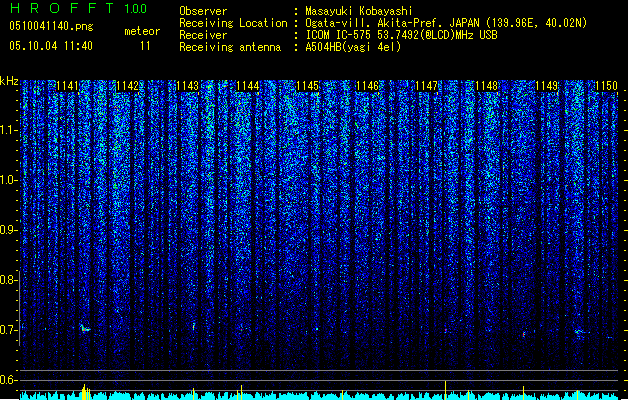Click the 0.7 frequency axis label
Screen dimensions: 629x400
click(7, 330)
